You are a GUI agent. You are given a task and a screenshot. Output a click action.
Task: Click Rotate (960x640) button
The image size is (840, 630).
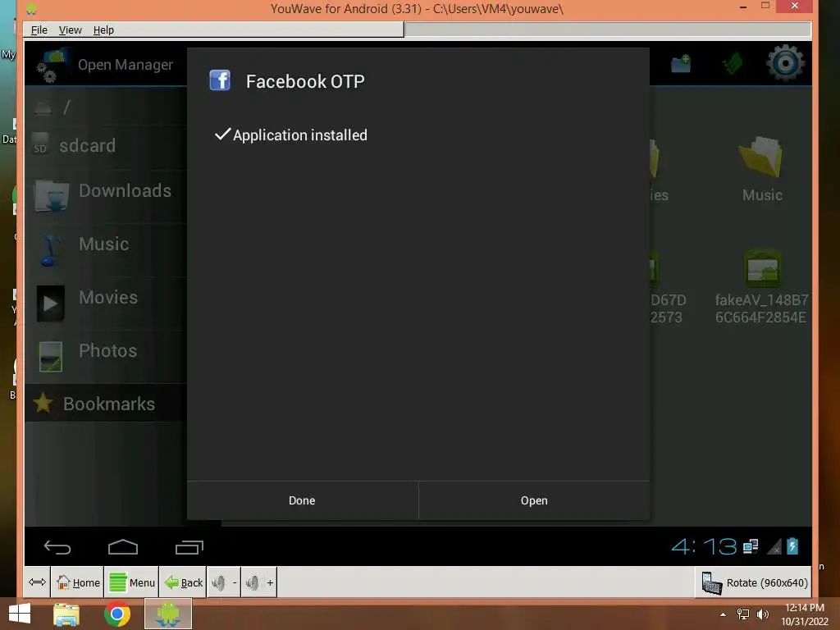click(x=754, y=583)
